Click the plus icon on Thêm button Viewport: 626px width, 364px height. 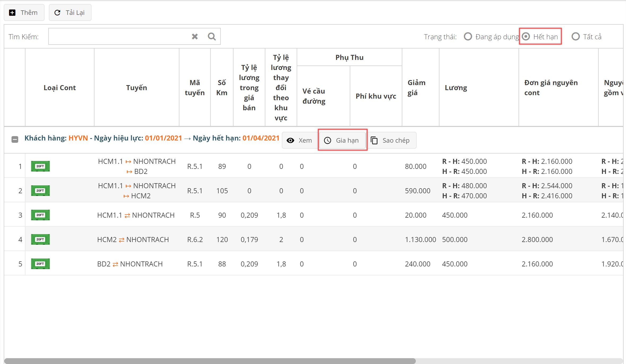click(x=12, y=12)
